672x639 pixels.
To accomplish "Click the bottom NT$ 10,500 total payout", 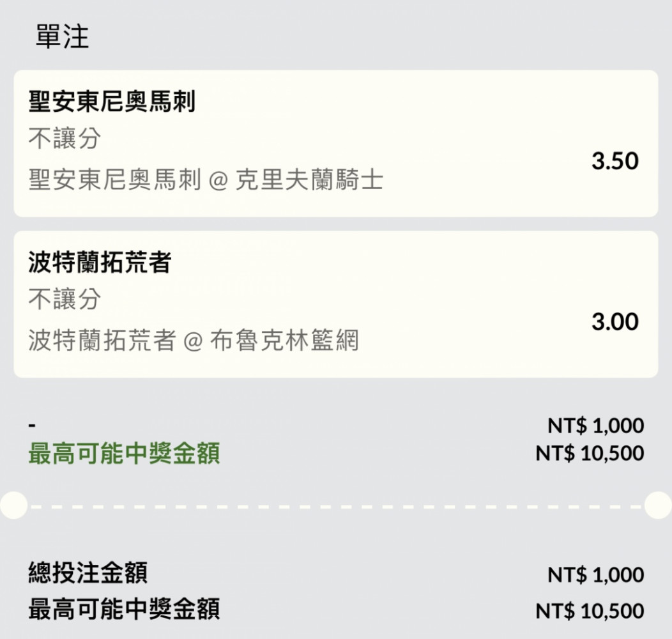I will (x=590, y=611).
